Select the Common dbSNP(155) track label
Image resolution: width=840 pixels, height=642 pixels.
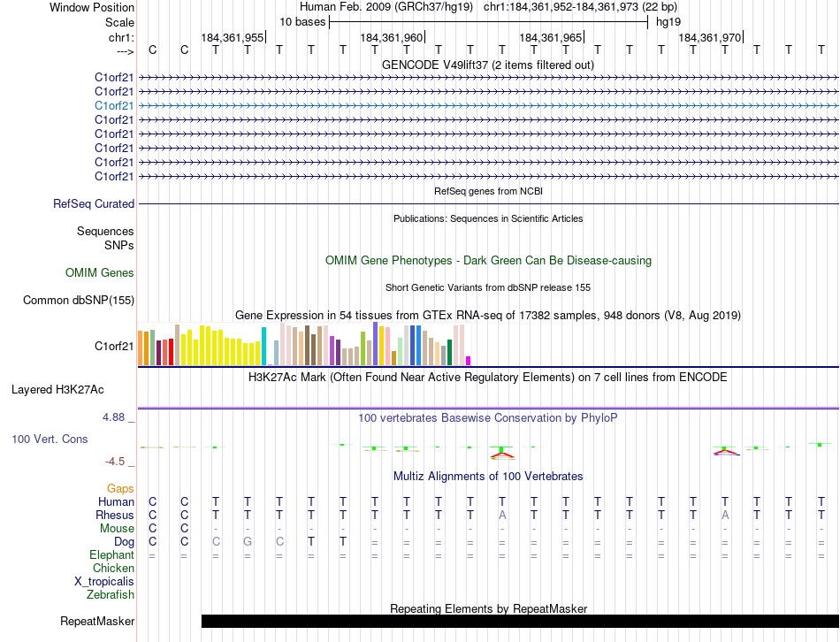pyautogui.click(x=79, y=300)
